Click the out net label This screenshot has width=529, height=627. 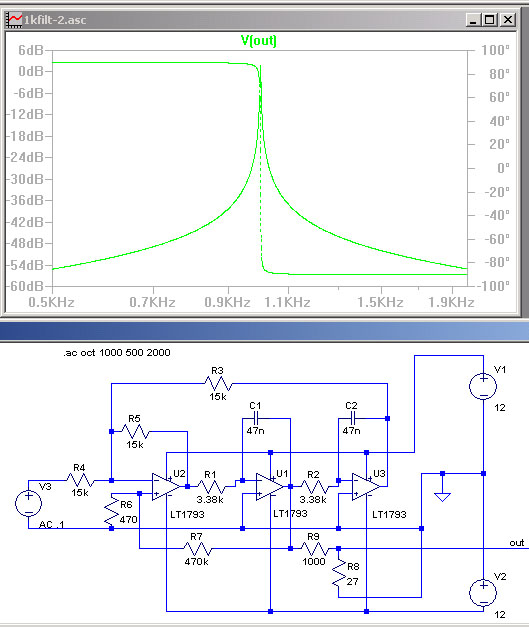[517, 543]
